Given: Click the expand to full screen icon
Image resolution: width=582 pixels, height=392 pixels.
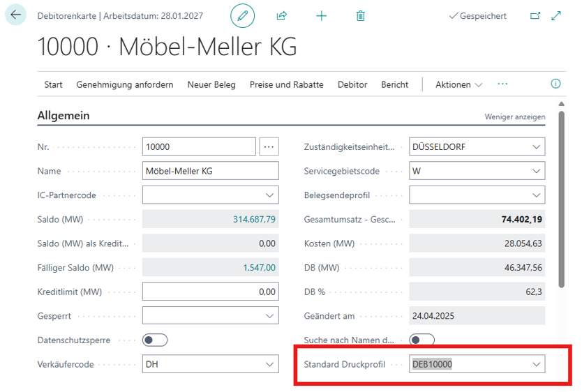Looking at the screenshot, I should 556,15.
